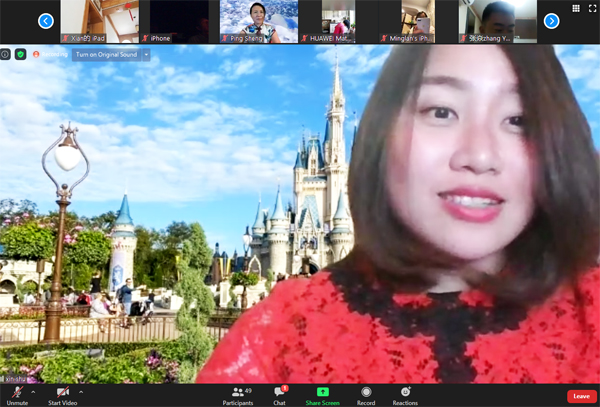Select the HUAWEI Mat... participant thumbnail
This screenshot has height=407, width=600.
(338, 21)
